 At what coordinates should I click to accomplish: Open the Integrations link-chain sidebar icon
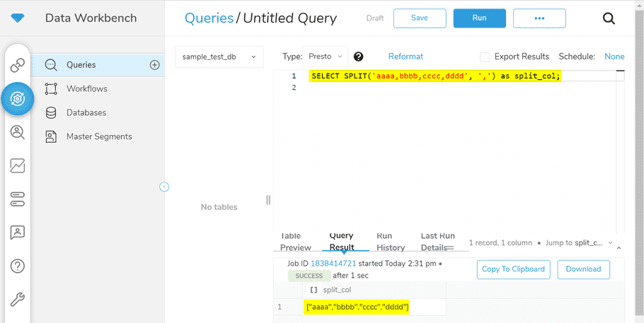click(x=17, y=65)
